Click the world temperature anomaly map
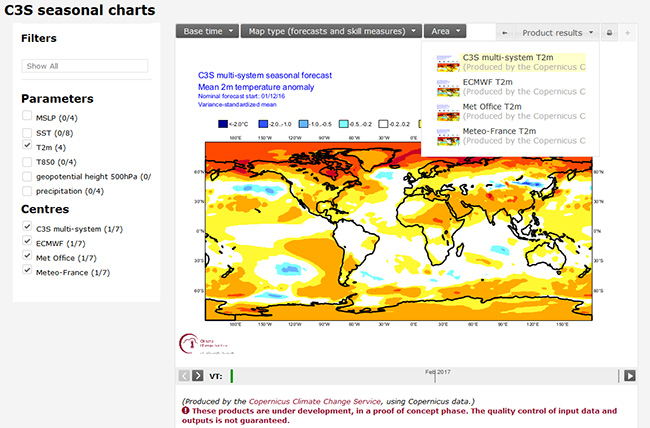This screenshot has height=428, width=650. [x=398, y=231]
